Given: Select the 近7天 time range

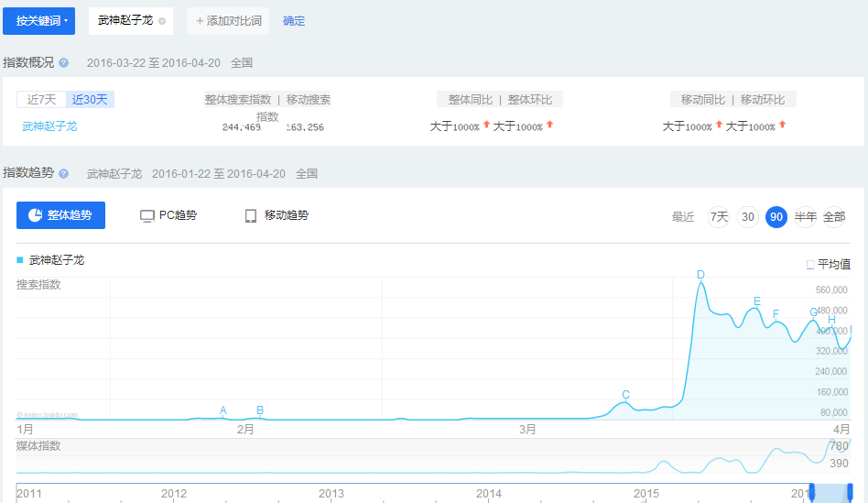Looking at the screenshot, I should [41, 100].
